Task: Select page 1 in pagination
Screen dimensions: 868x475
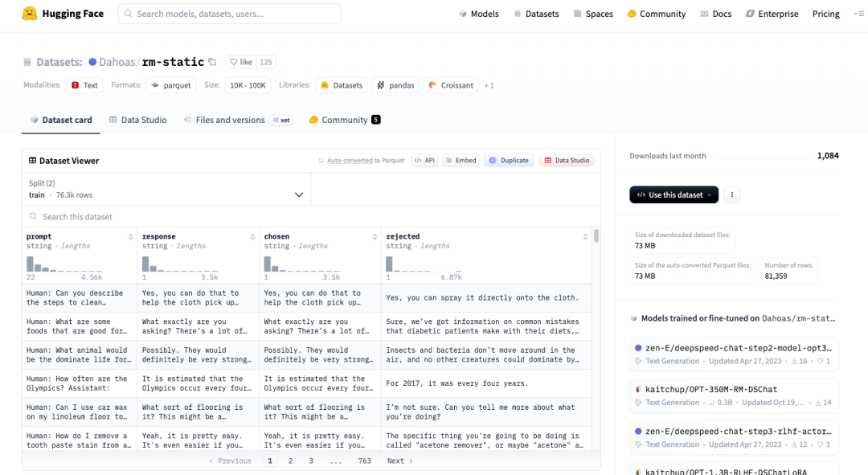Action: pyautogui.click(x=269, y=461)
